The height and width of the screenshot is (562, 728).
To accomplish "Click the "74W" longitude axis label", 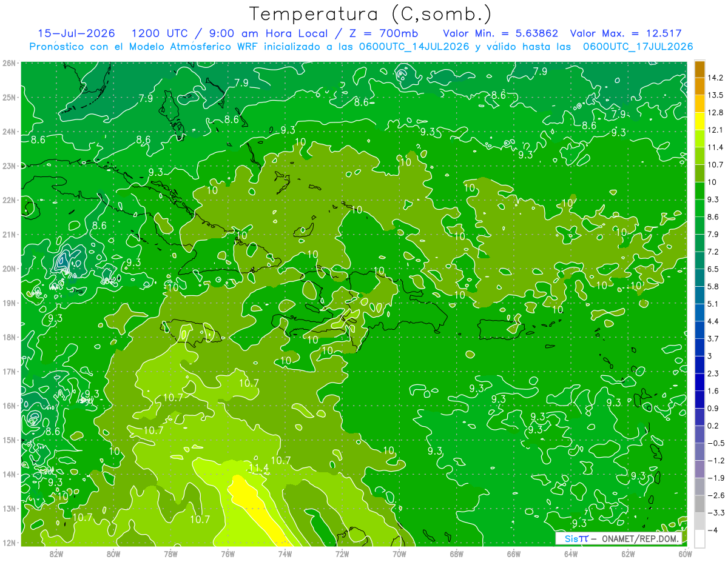I will pos(285,554).
